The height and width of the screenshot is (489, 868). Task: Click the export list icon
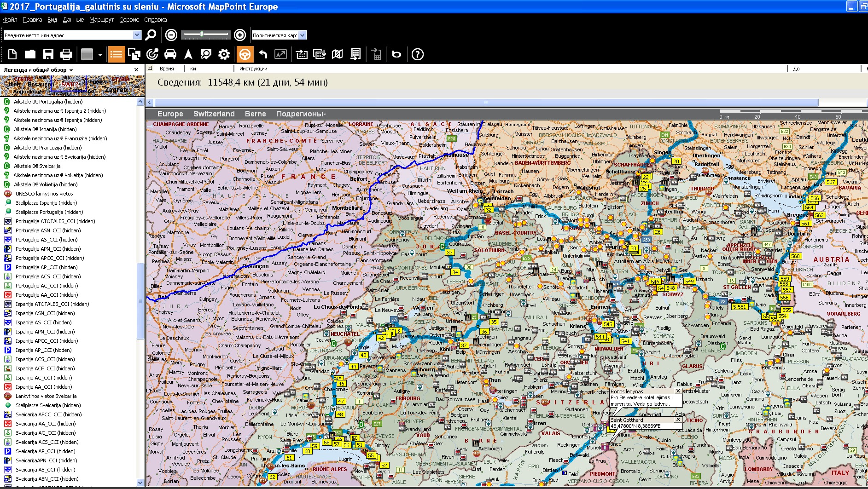point(355,54)
